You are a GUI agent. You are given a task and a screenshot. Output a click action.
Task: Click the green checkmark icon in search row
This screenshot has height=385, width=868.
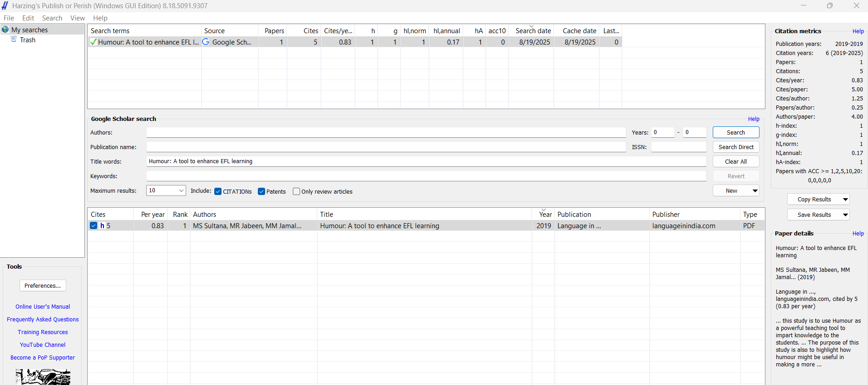(93, 42)
